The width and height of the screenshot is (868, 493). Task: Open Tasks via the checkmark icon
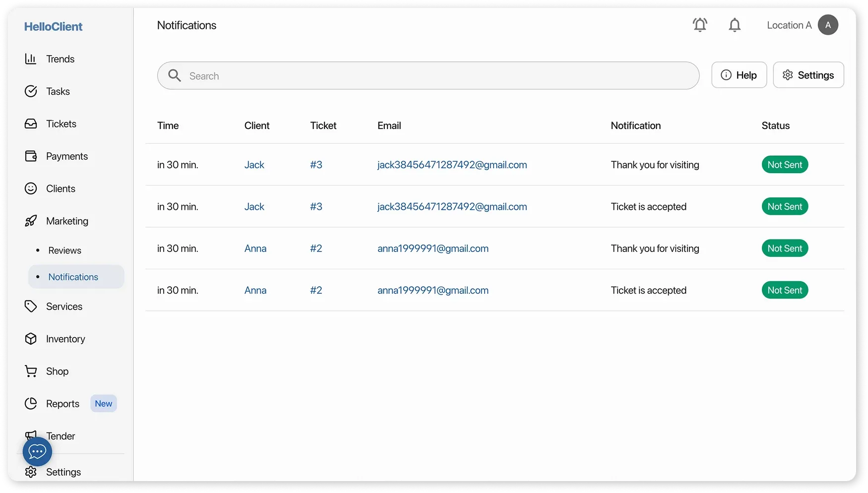point(31,91)
